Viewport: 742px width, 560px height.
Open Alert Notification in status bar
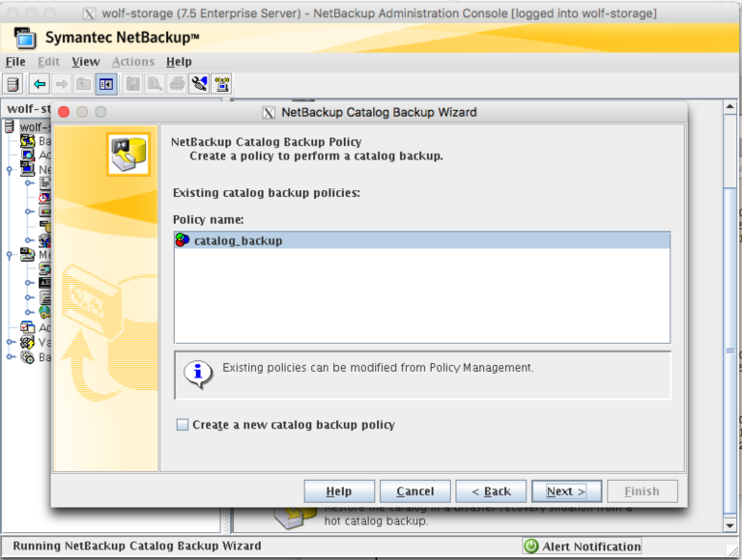click(x=583, y=546)
